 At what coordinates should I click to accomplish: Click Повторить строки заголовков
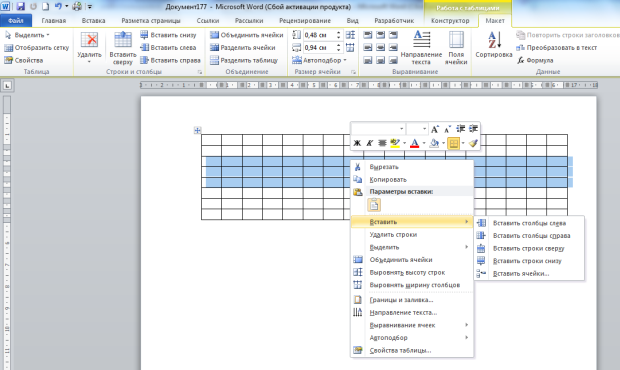pyautogui.click(x=567, y=35)
